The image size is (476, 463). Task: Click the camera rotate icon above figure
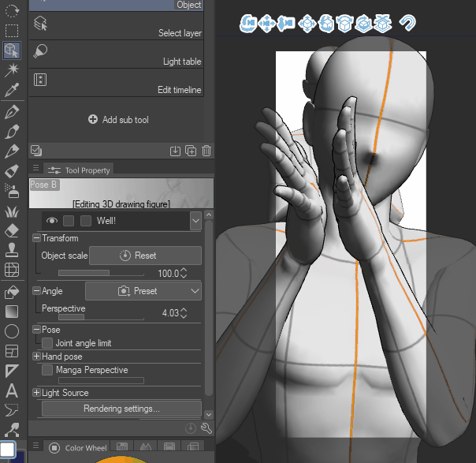pyautogui.click(x=248, y=24)
